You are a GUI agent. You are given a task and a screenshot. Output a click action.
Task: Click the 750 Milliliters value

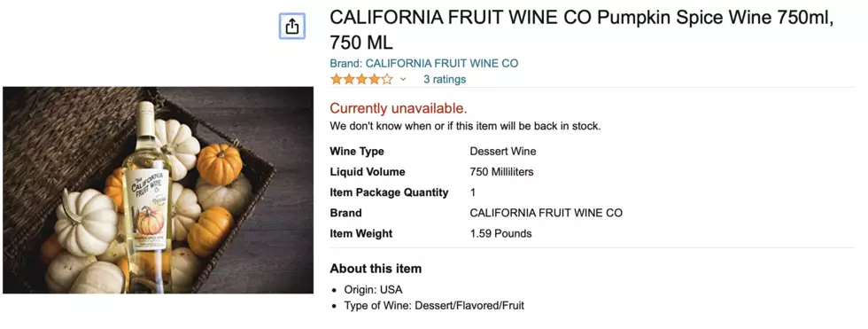501,172
